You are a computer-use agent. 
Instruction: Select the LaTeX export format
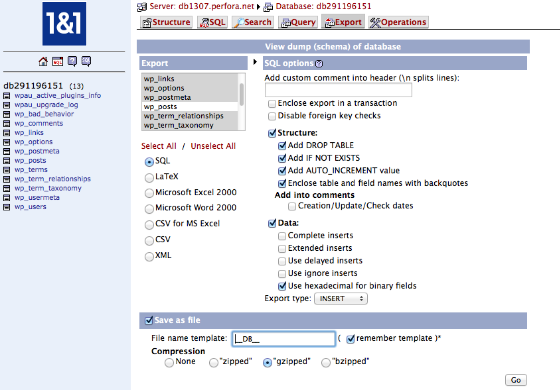[x=149, y=178]
